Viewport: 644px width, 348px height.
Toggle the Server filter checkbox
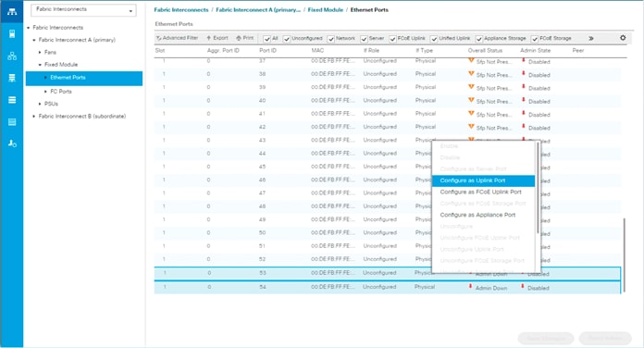(x=364, y=39)
